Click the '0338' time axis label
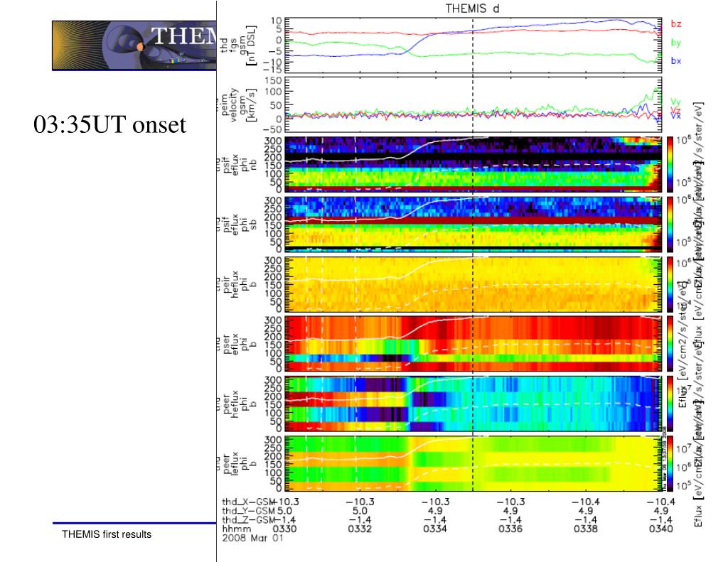 tap(586, 529)
